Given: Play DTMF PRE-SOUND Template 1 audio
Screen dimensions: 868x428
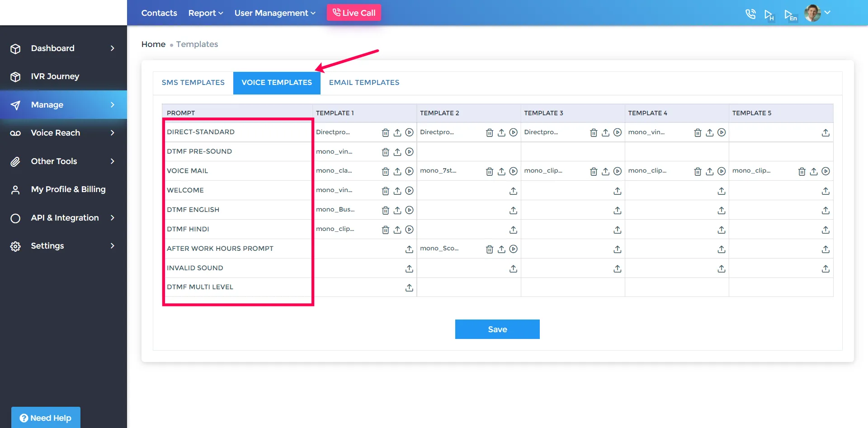Looking at the screenshot, I should (410, 152).
